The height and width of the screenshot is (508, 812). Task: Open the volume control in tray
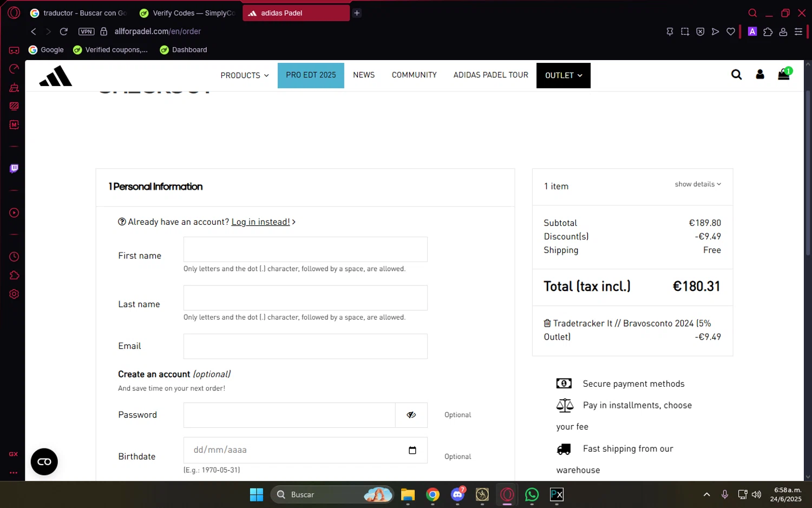757,494
